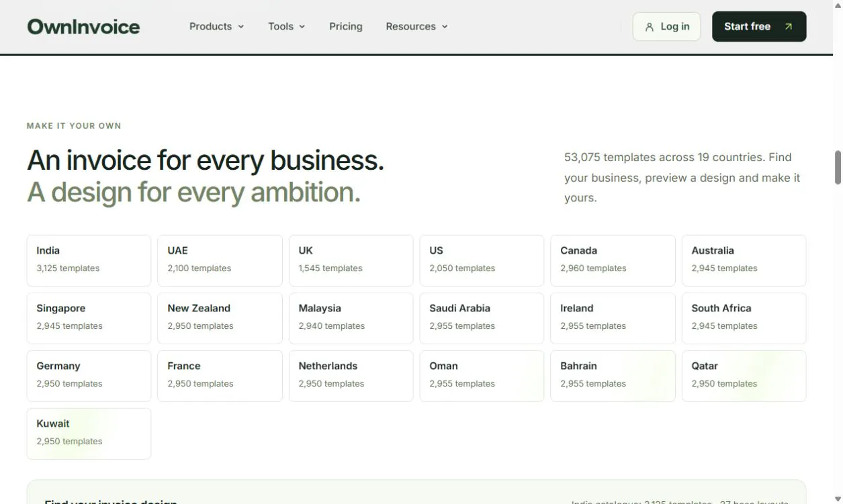843x504 pixels.
Task: Click the Log in button
Action: coord(666,27)
